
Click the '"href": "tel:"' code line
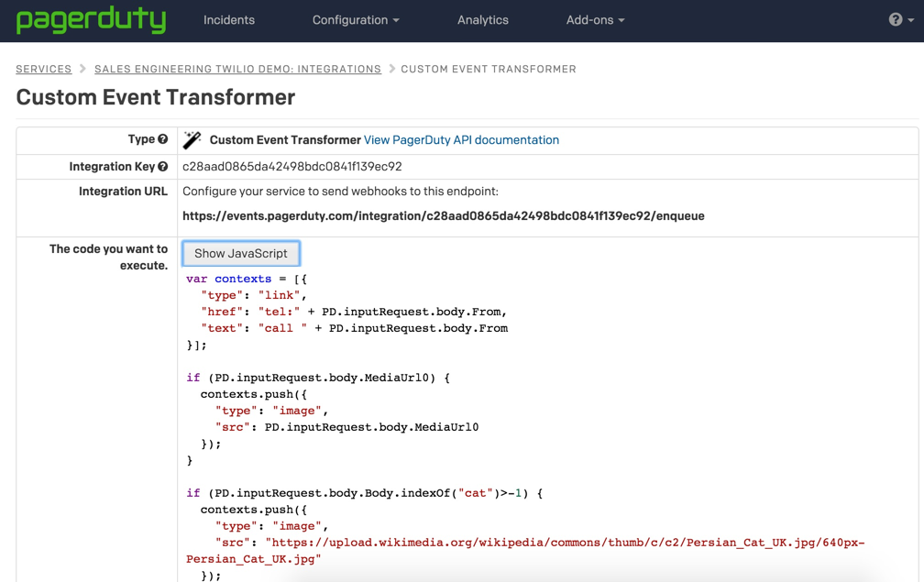pyautogui.click(x=354, y=312)
